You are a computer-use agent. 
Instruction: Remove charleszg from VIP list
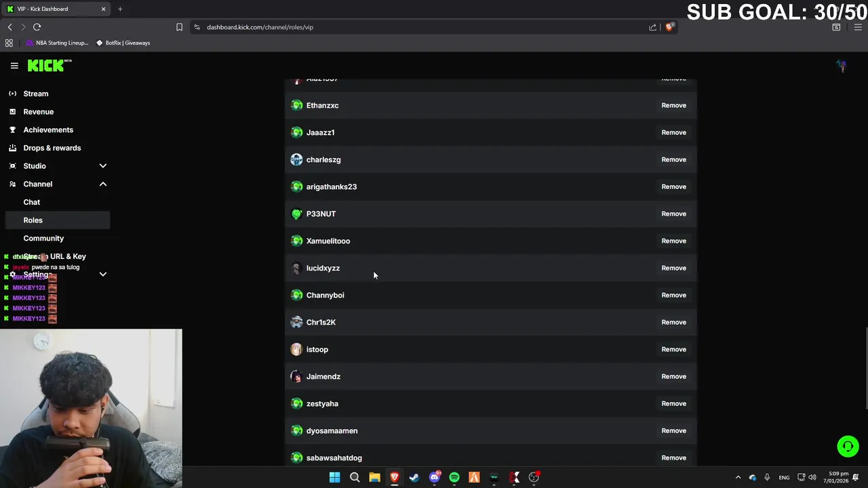click(x=673, y=159)
